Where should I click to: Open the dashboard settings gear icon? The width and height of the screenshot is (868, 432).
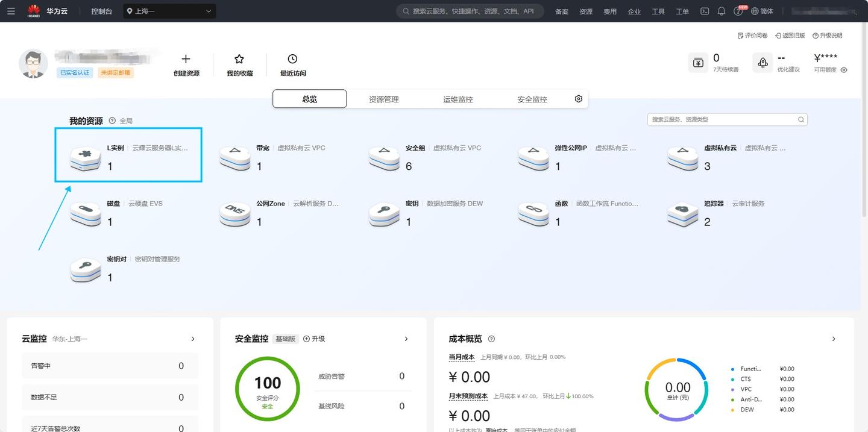[x=579, y=99]
